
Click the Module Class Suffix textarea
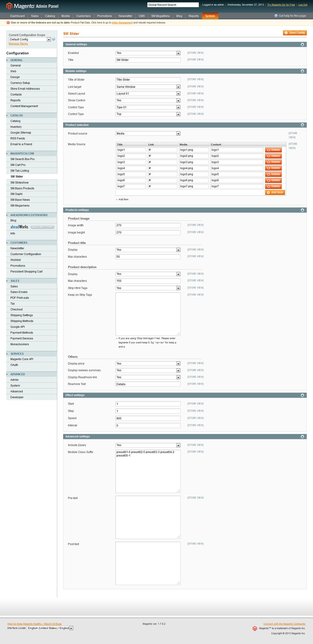pos(148,471)
